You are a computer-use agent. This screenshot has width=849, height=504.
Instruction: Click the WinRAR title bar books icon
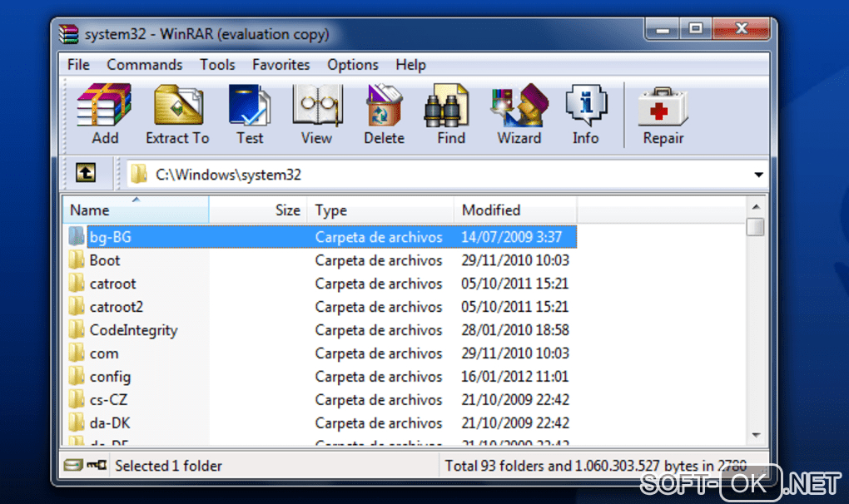[x=69, y=33]
